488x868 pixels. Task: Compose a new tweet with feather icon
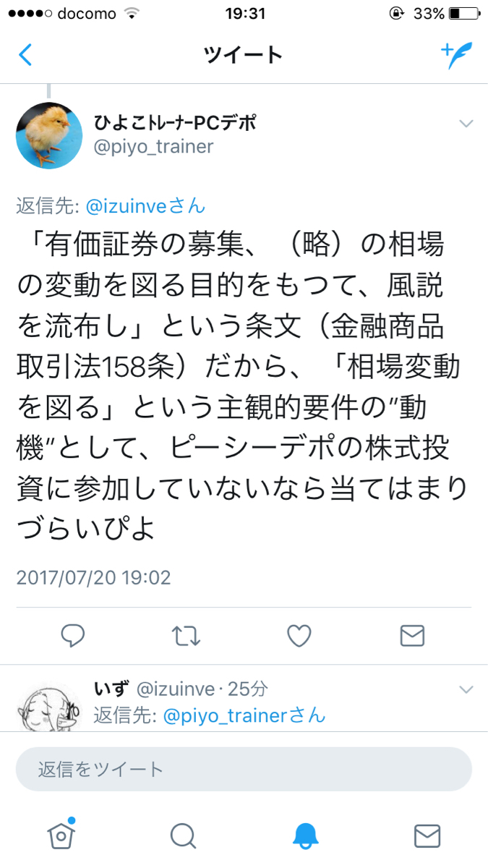point(456,55)
